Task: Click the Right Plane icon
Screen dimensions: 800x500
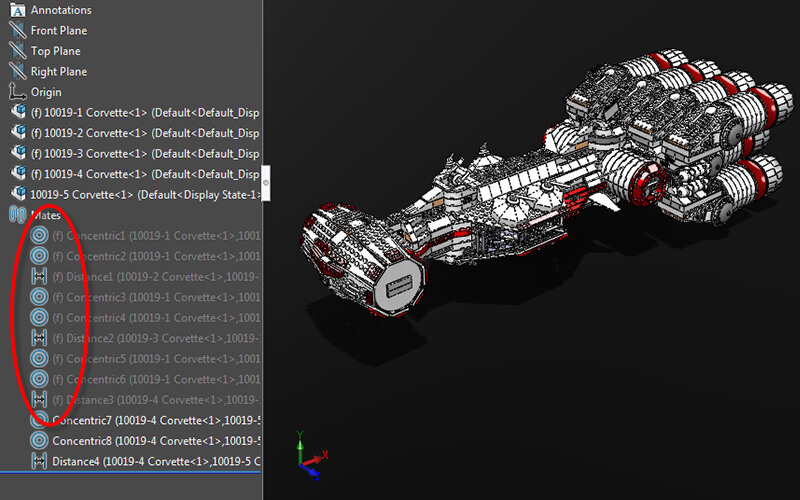Action: (x=17, y=71)
